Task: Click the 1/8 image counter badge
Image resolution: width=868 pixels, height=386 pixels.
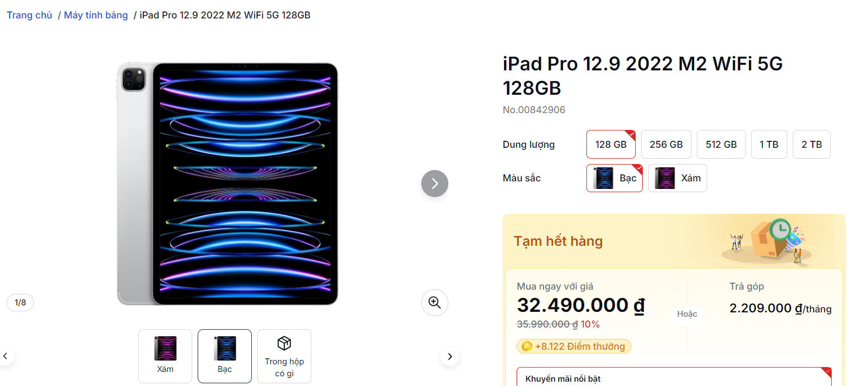Action: pyautogui.click(x=20, y=303)
